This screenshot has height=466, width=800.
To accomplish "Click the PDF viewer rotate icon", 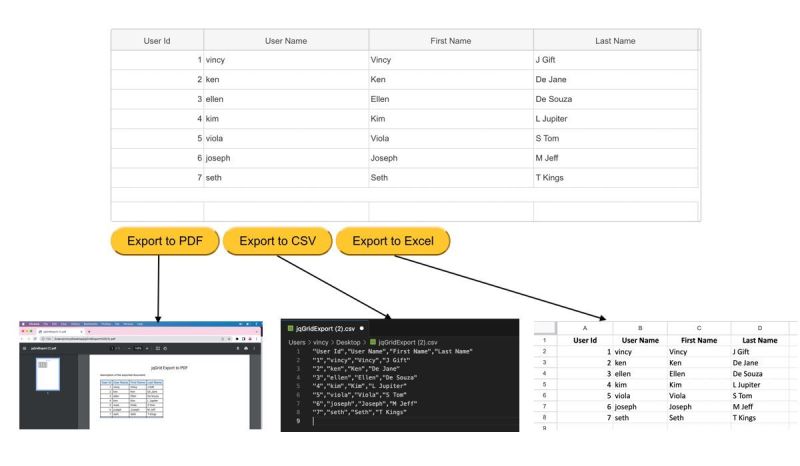I will [165, 348].
